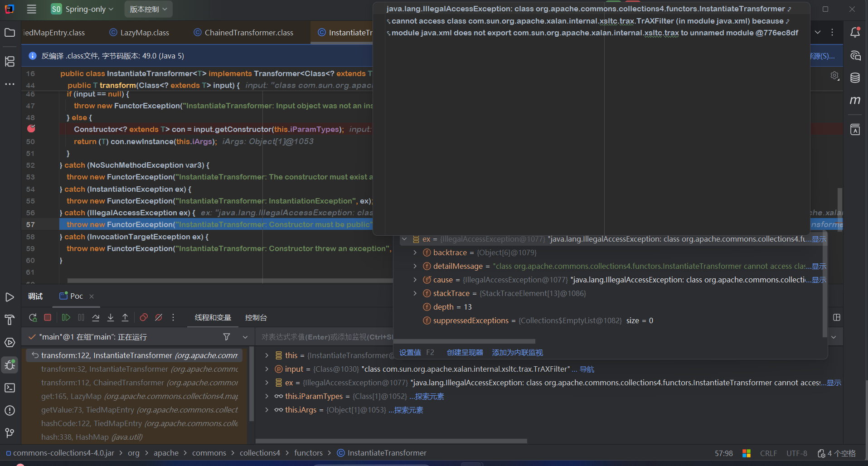Click the Step Over icon
This screenshot has width=868, height=466.
pos(96,318)
